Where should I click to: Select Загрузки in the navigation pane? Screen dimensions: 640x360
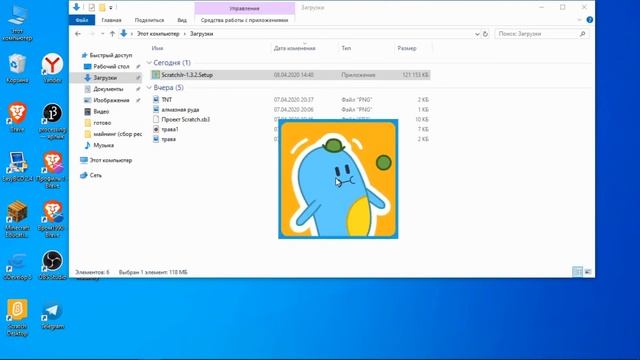click(105, 78)
